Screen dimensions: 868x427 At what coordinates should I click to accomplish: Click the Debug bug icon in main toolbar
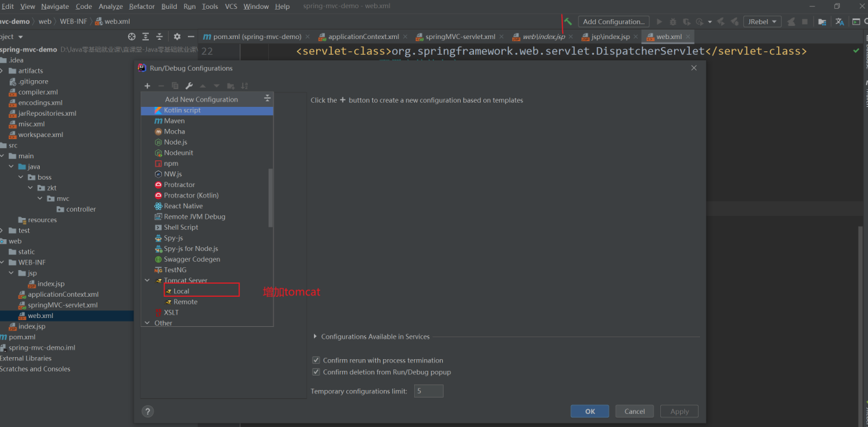pos(673,22)
